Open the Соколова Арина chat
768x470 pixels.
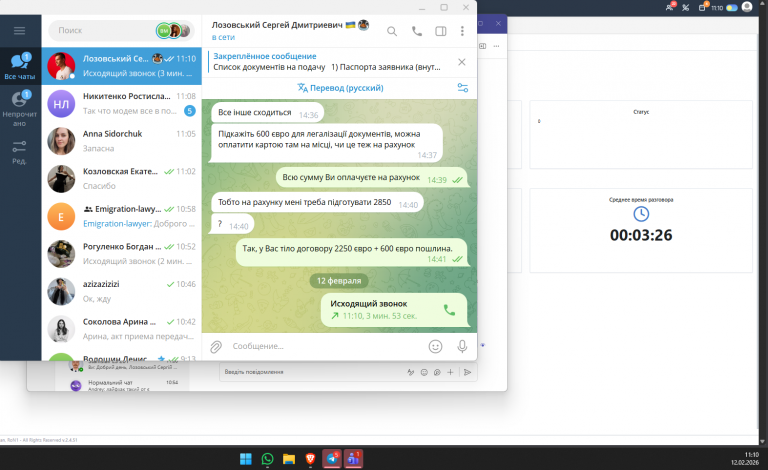pos(121,329)
